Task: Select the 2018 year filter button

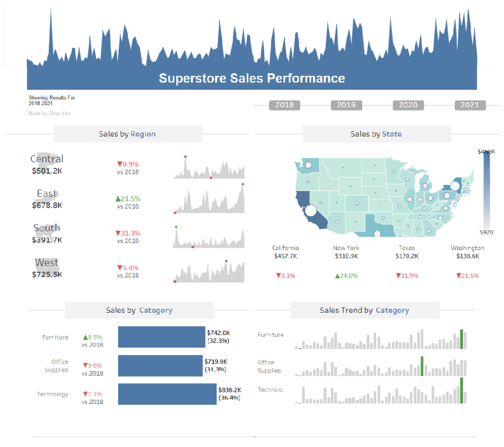Action: [285, 105]
